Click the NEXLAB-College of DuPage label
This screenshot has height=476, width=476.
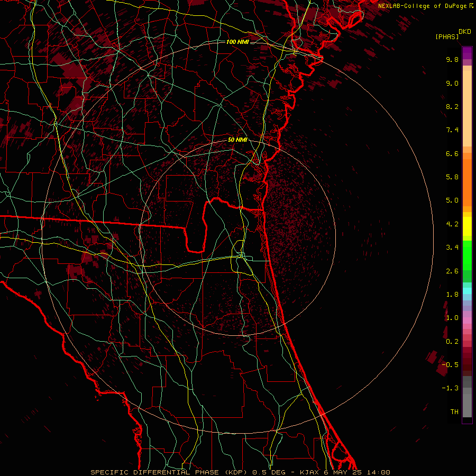423,6
